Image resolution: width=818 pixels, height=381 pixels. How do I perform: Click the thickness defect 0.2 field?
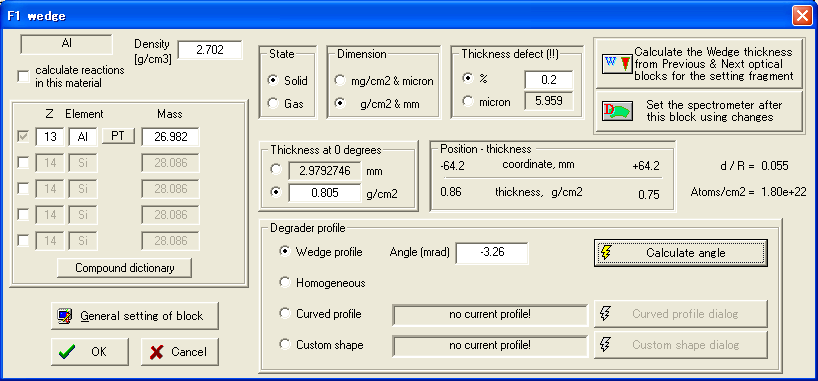coord(549,80)
